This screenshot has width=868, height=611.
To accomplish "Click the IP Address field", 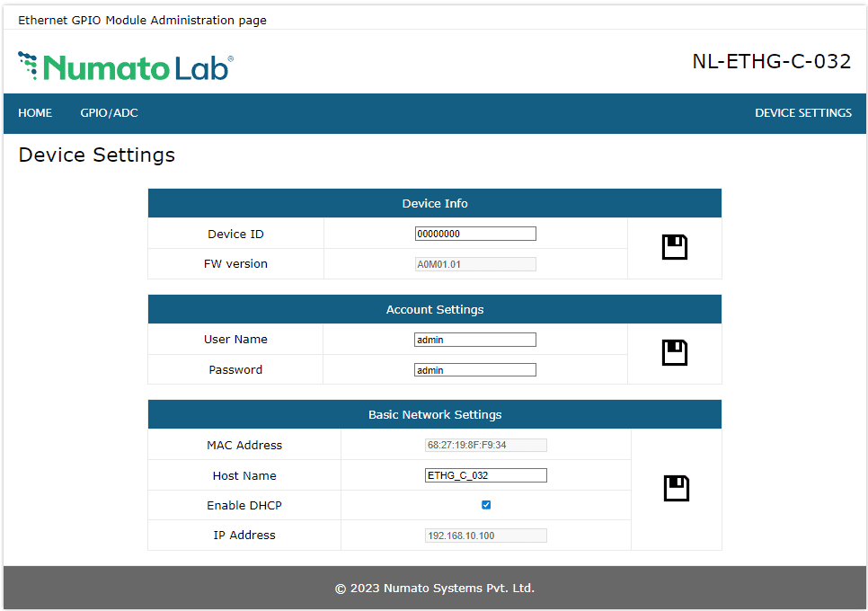I will 485,536.
